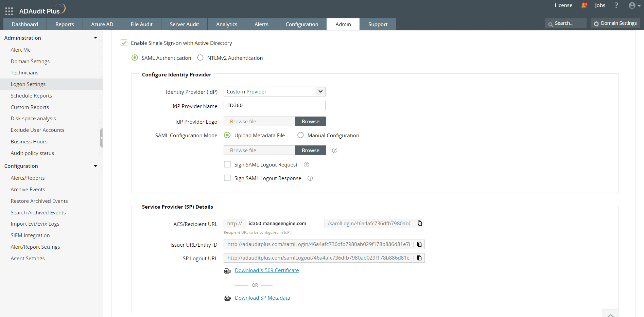
Task: Show help for Sign SAML Logout Response
Action: 310,178
